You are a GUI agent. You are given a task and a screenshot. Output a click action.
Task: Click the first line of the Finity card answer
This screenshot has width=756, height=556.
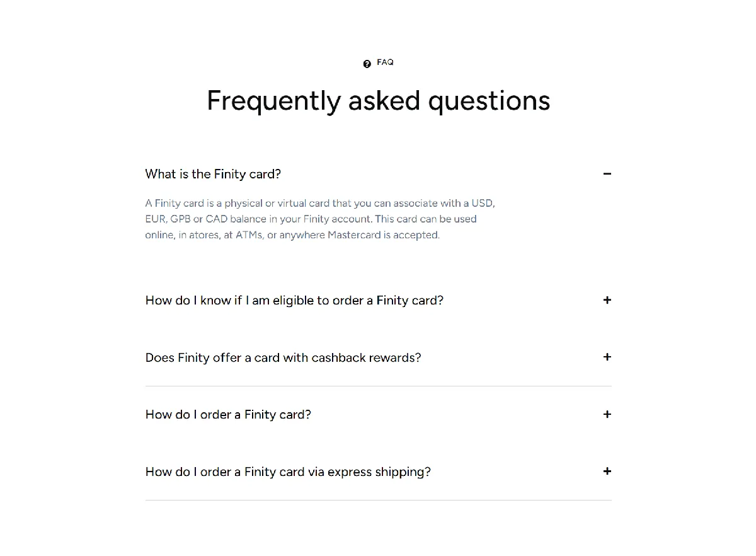point(320,203)
